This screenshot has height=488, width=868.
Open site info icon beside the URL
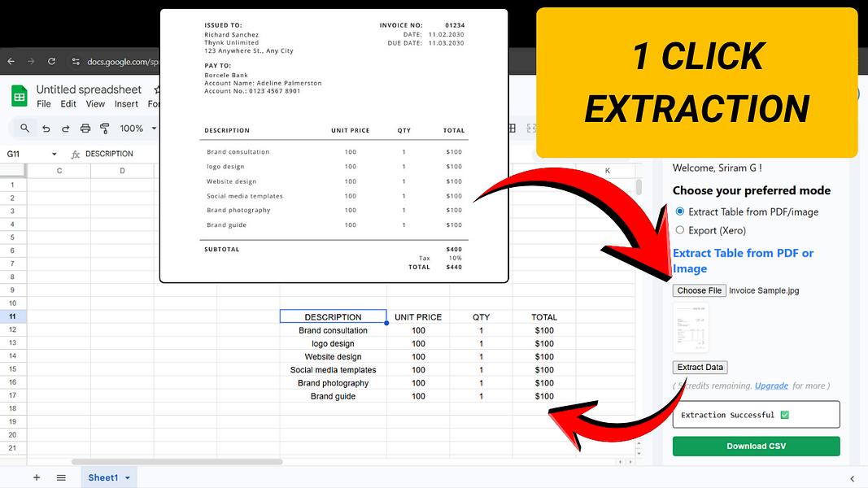click(x=76, y=62)
